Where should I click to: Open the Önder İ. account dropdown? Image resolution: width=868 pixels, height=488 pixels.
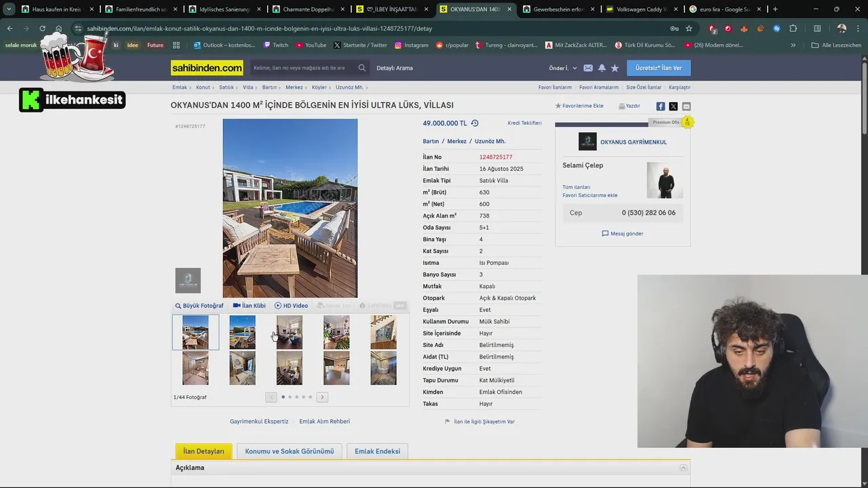[563, 68]
